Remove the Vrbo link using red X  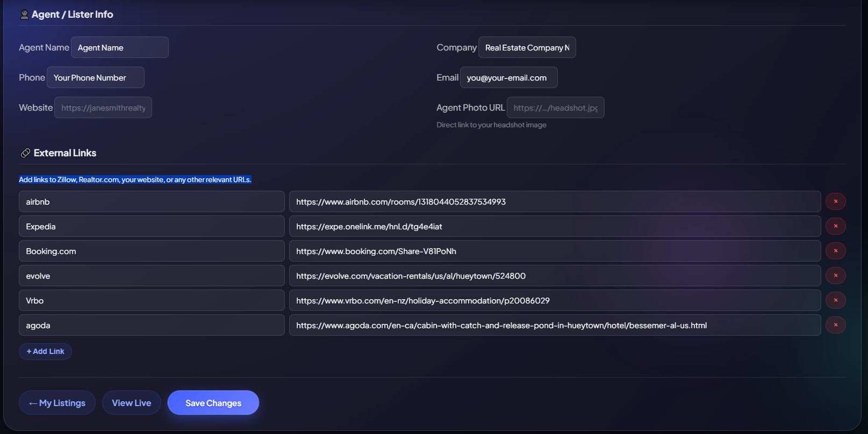835,300
